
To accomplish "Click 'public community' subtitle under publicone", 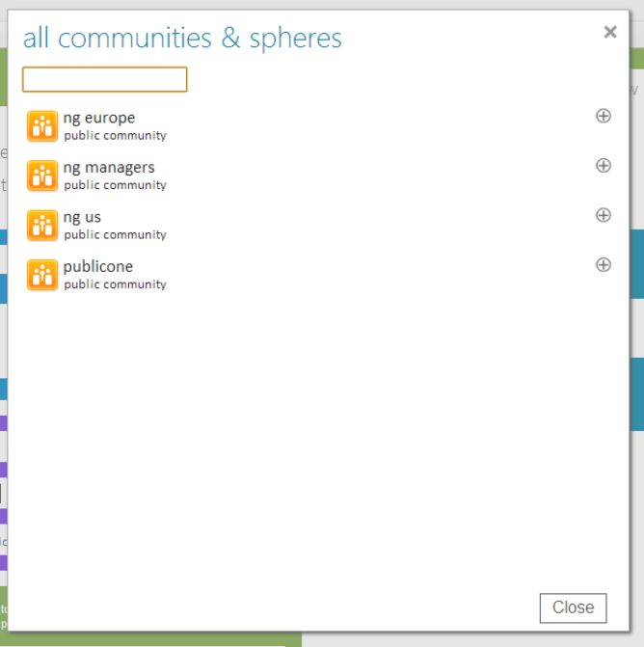I will [115, 284].
